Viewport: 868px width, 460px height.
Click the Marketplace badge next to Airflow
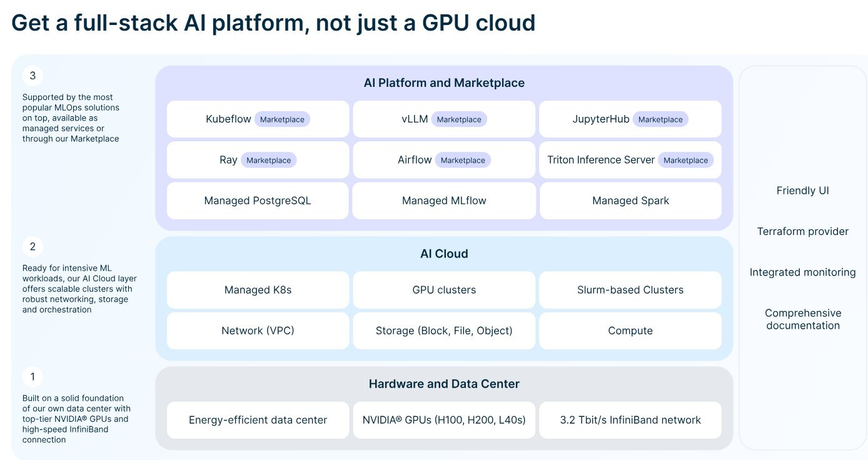463,160
